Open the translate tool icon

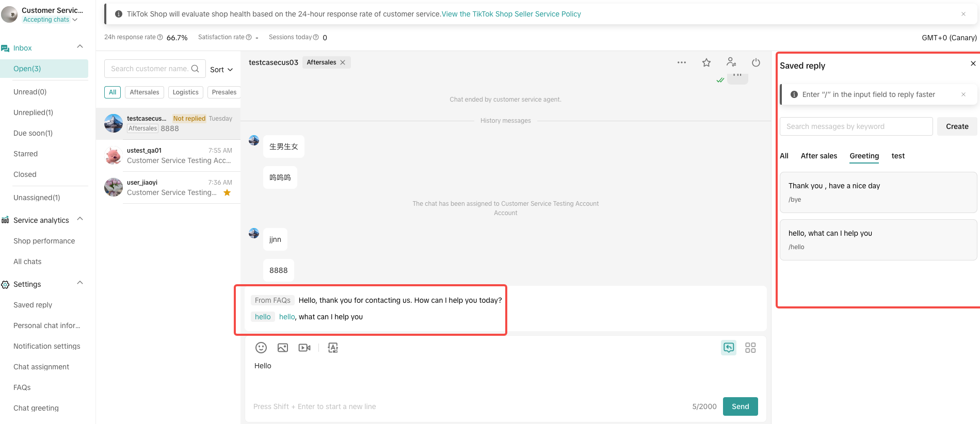(333, 348)
